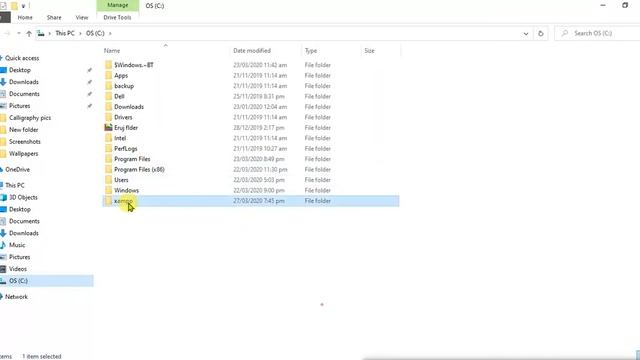
Task: Click the Refresh icon beside address bar
Action: (x=541, y=33)
